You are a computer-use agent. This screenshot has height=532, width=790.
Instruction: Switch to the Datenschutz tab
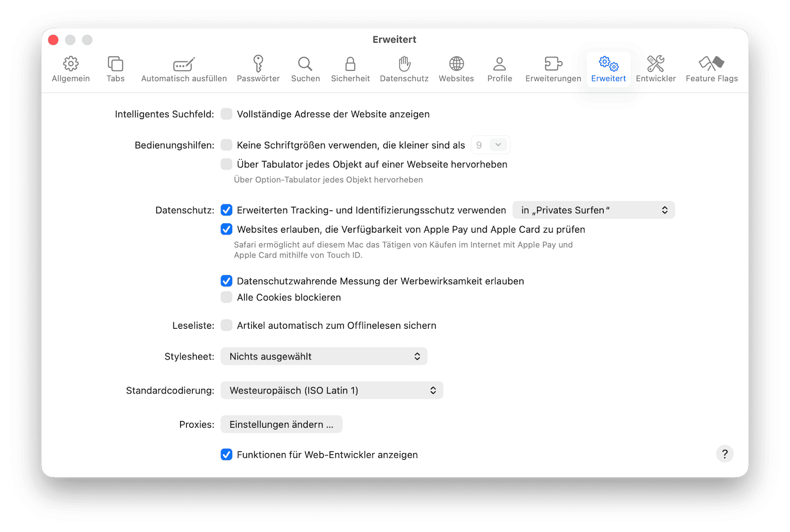coord(404,65)
